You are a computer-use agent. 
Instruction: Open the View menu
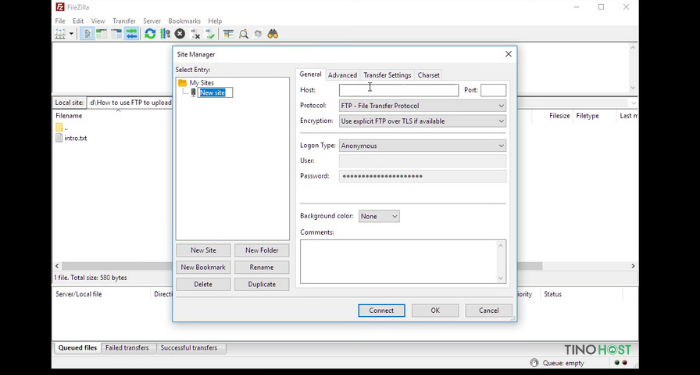98,21
